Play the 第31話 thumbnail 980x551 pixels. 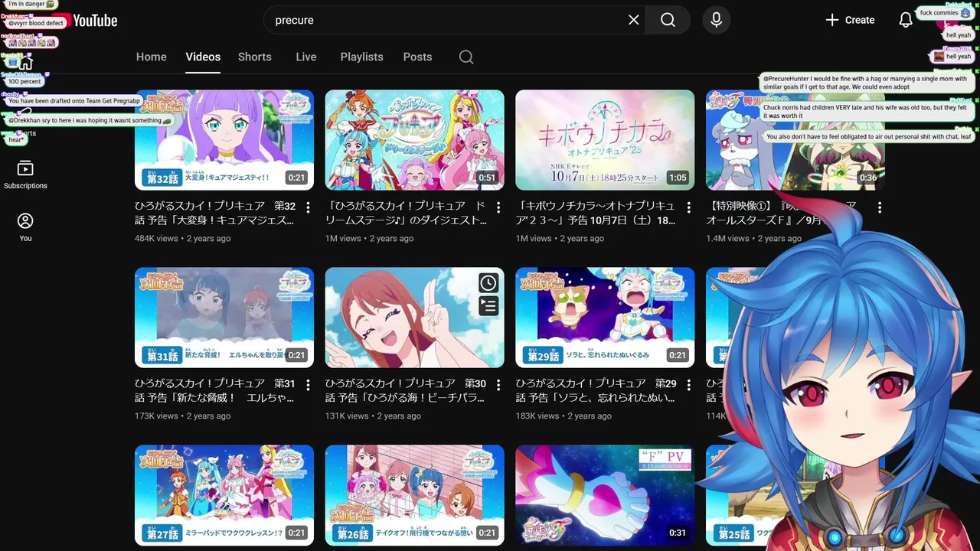(224, 318)
